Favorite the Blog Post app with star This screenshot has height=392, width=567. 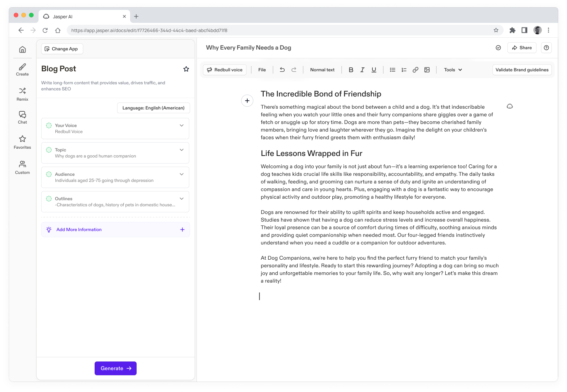click(186, 69)
